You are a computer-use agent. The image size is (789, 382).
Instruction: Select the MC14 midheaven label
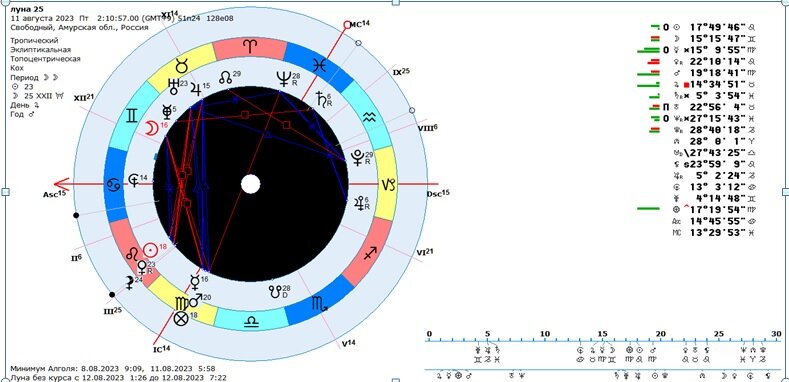359,23
